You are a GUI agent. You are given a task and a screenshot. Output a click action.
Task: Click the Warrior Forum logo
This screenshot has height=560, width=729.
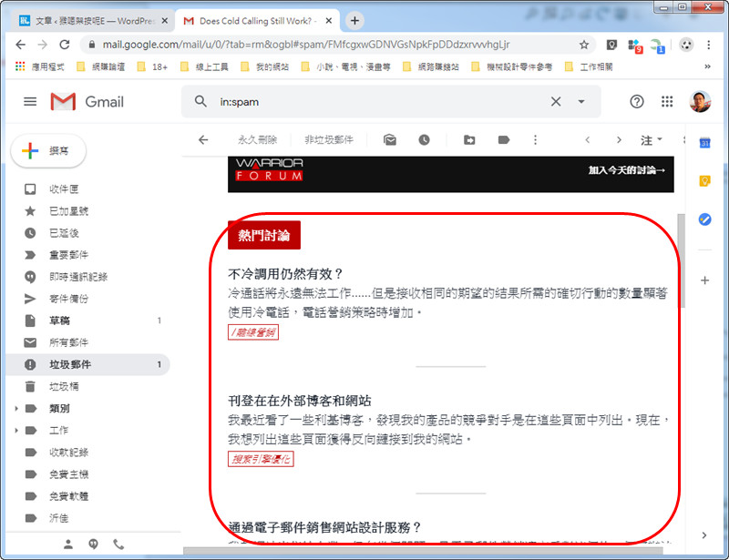(269, 169)
